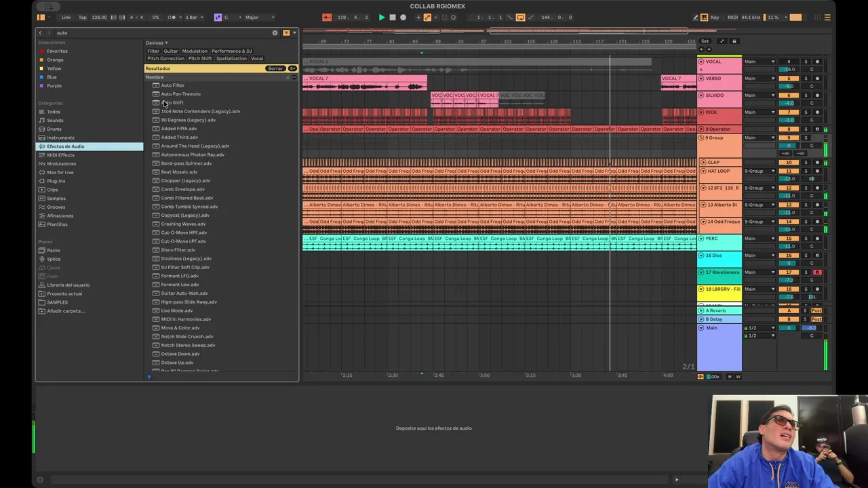Select Disco Filter.adv preset

(x=178, y=250)
